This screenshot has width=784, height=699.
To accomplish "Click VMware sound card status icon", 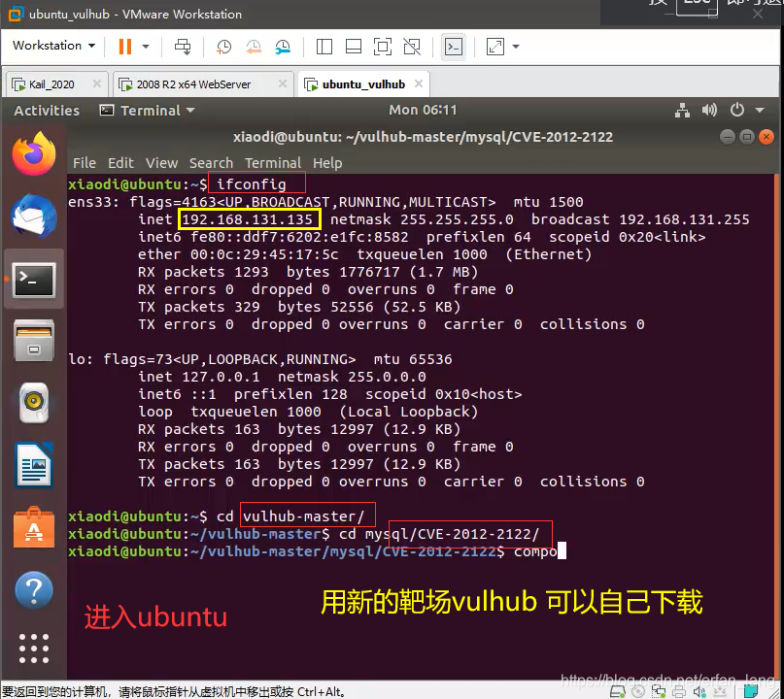I will 699,691.
